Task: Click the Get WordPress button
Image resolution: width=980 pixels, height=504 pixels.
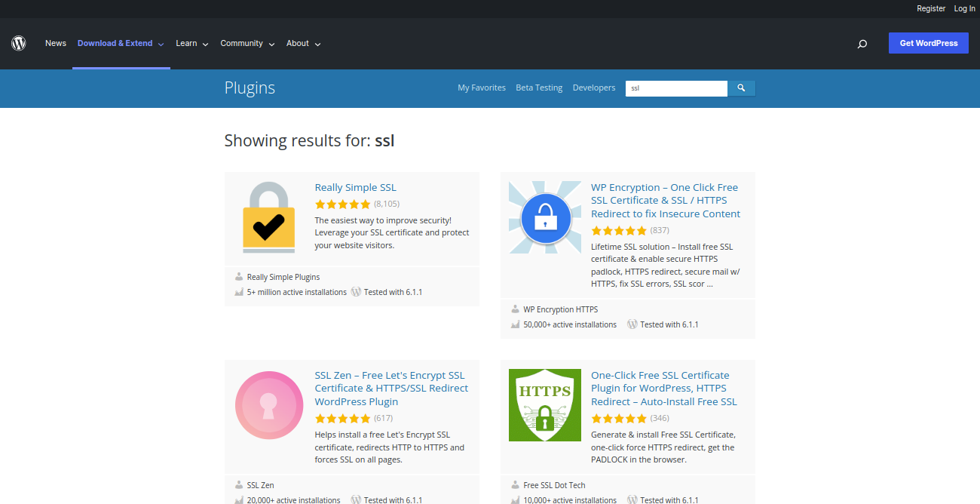Action: click(929, 43)
